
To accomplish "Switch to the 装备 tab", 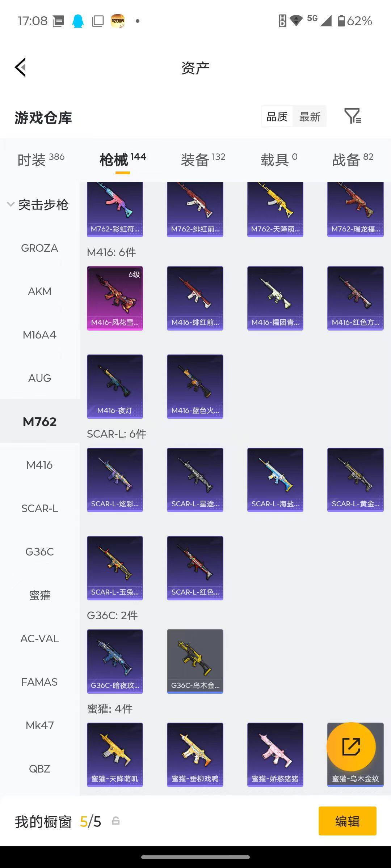I will click(203, 159).
